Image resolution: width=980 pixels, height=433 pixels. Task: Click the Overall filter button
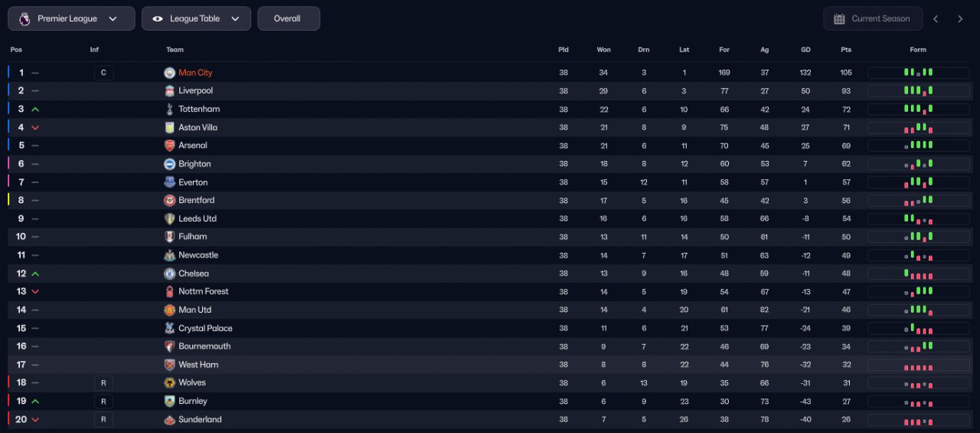point(289,18)
